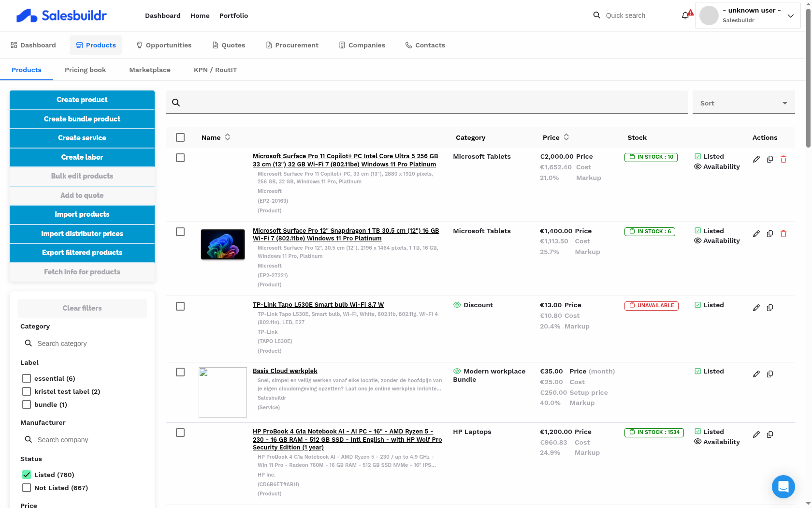Click the Surface Pro 12" product thumbnail
The height and width of the screenshot is (508, 812).
click(x=223, y=244)
